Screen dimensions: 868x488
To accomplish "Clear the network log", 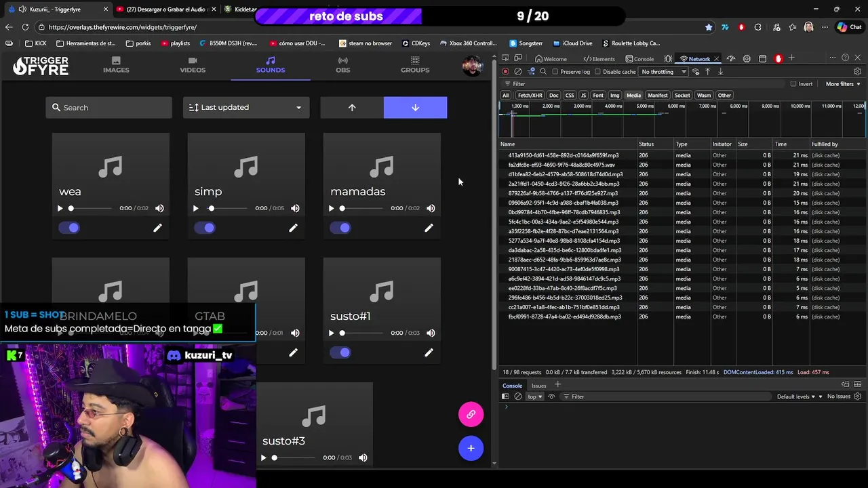I will 518,72.
